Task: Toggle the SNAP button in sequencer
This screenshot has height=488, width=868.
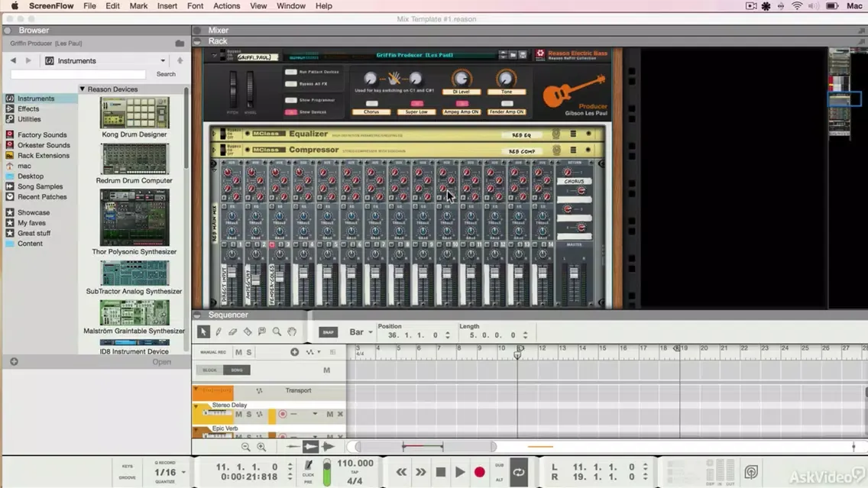Action: (329, 332)
